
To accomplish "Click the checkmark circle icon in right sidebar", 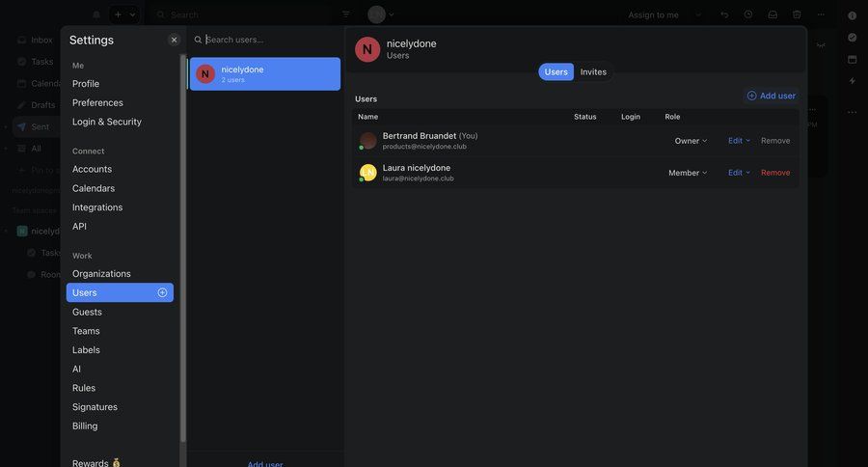I will coord(852,37).
